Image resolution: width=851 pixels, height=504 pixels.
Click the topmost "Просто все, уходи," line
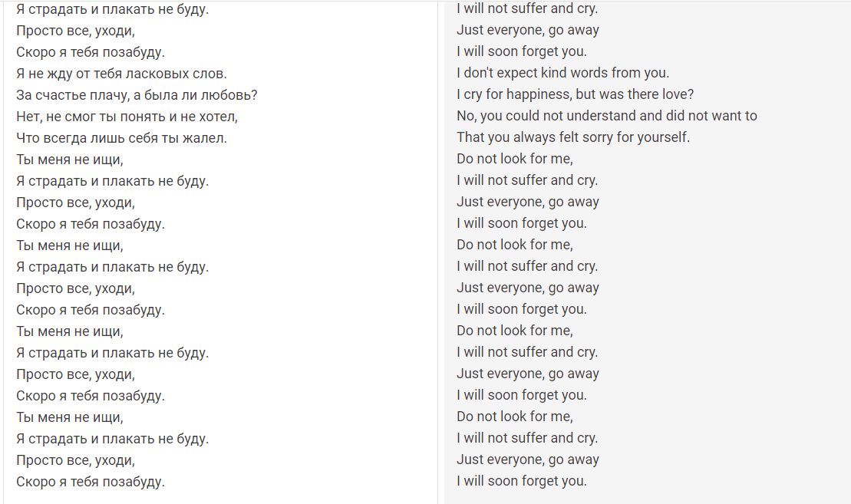(75, 31)
